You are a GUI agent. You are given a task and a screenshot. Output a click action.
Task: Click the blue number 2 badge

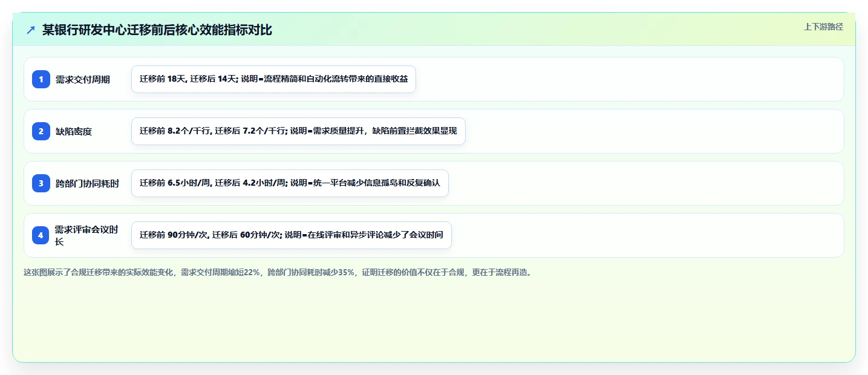point(41,131)
